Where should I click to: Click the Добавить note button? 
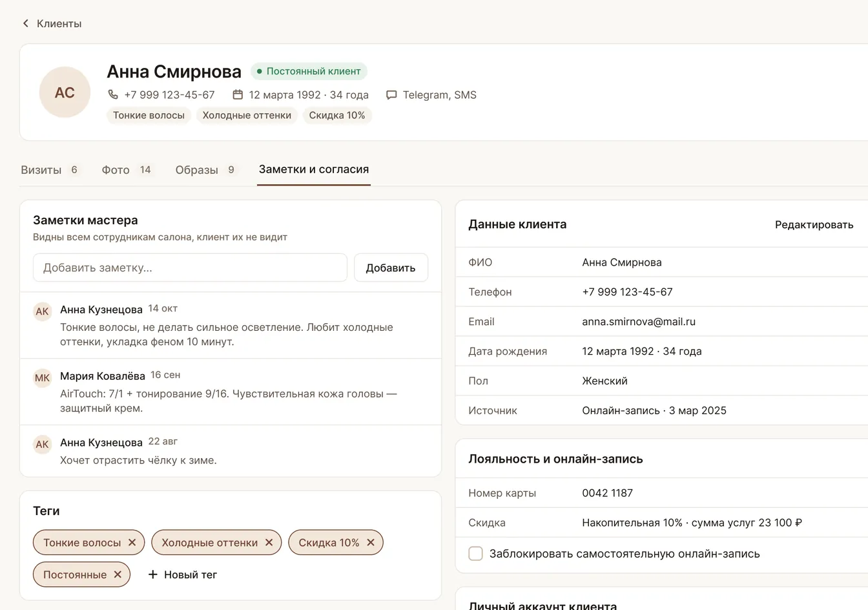click(391, 268)
